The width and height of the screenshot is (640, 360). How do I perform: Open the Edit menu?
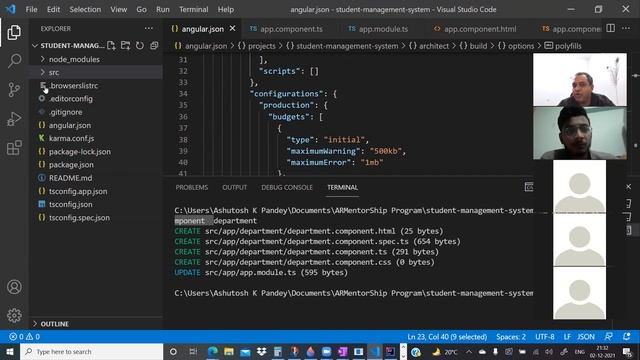pos(53,9)
